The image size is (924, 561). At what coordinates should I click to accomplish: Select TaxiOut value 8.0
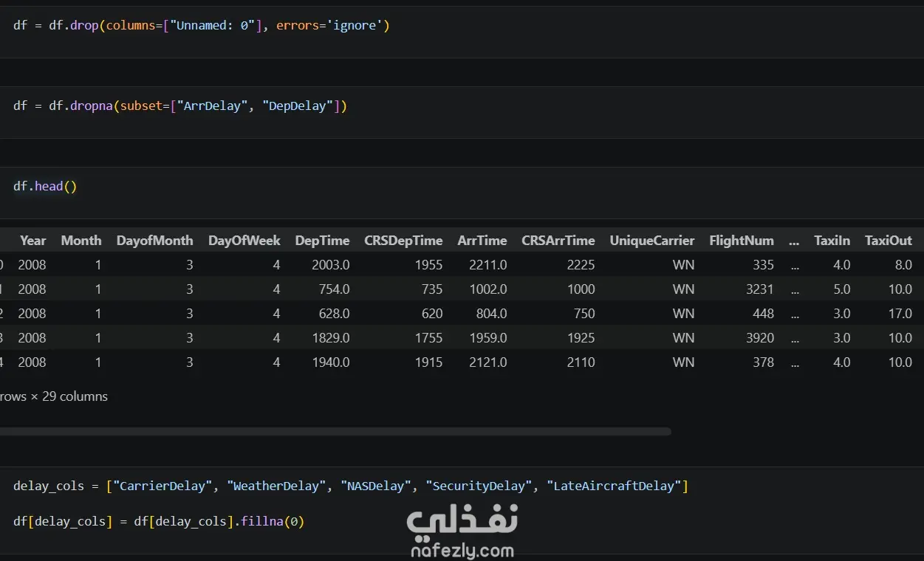click(903, 265)
